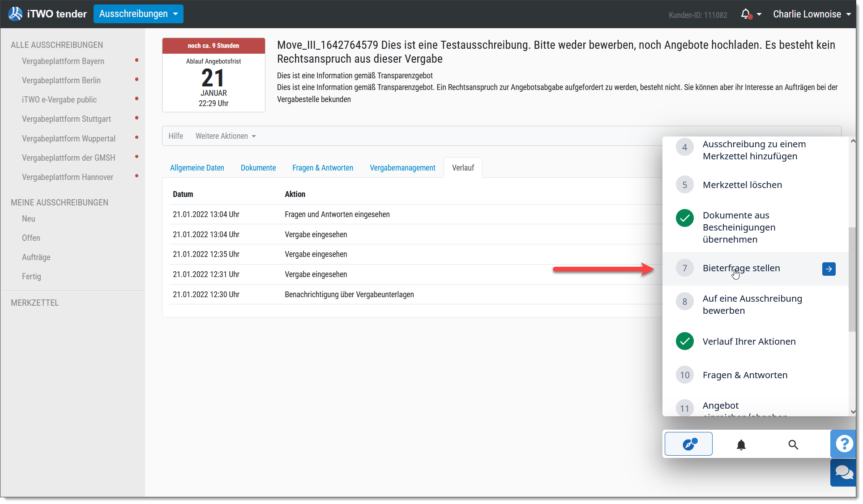Open Vergabeplattform Bayern in sidebar
Screen dimensions: 863x504
click(63, 61)
